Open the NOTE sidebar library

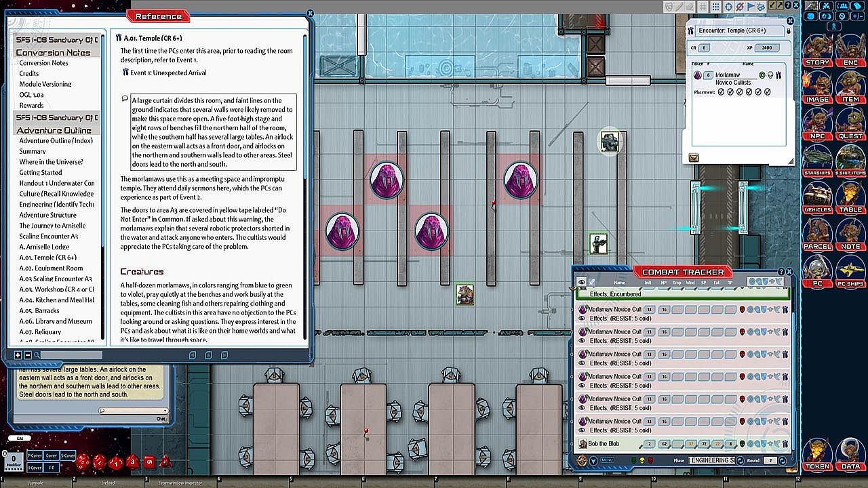coord(850,233)
